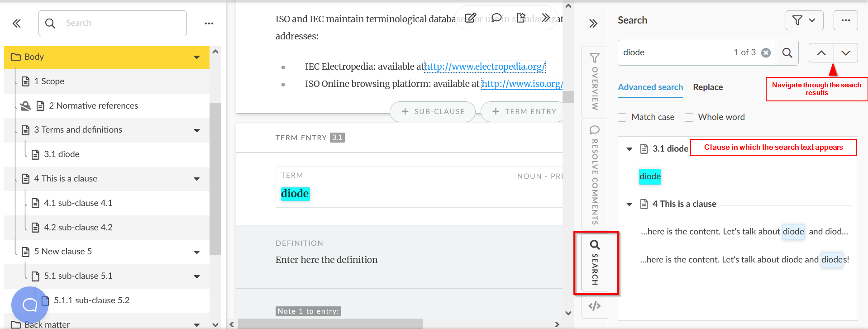
Task: Click the left panel Search field
Action: pyautogui.click(x=113, y=23)
